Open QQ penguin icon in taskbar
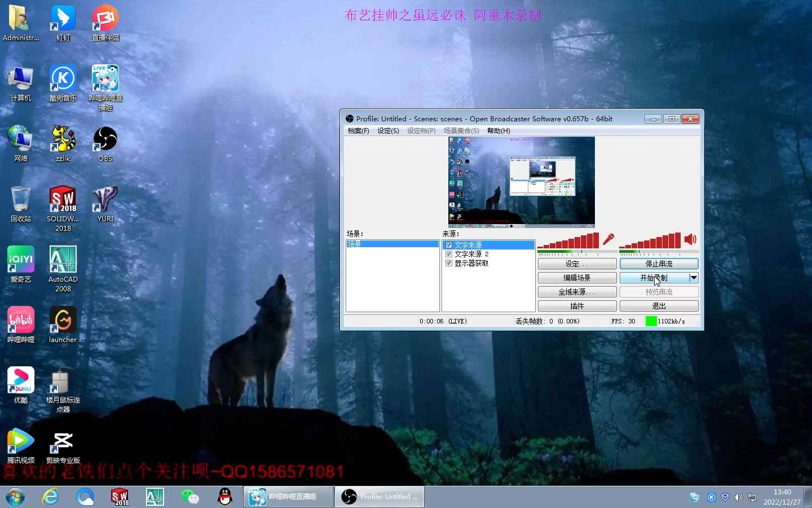The image size is (812, 508). [225, 497]
